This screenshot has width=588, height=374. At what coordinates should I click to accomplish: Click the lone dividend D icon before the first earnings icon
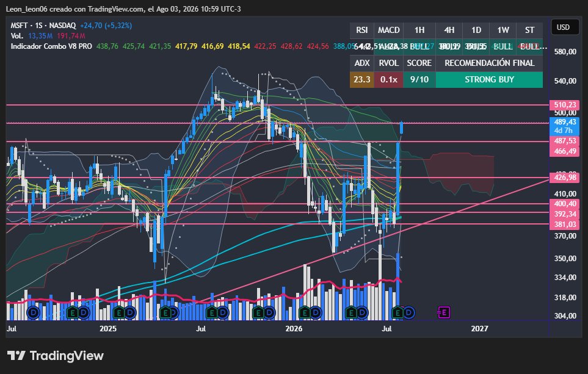click(x=34, y=312)
